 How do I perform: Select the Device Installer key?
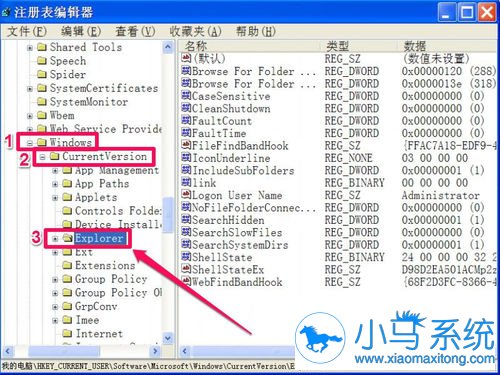click(118, 224)
